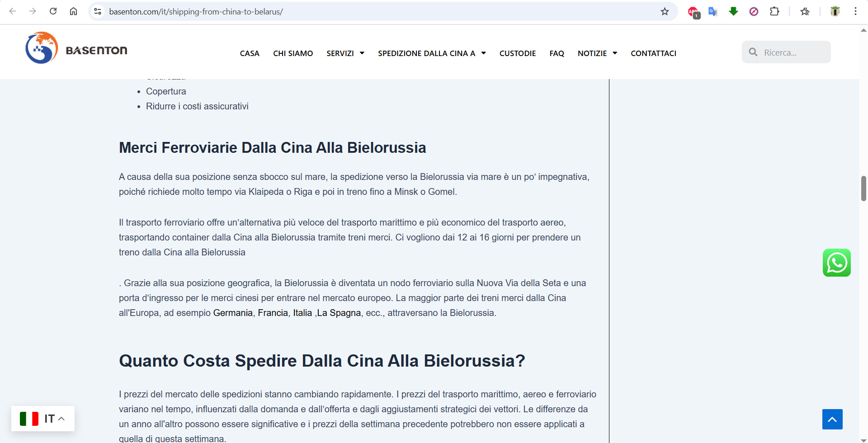Follow the Germania link in text
The height and width of the screenshot is (443, 868).
coord(233,313)
